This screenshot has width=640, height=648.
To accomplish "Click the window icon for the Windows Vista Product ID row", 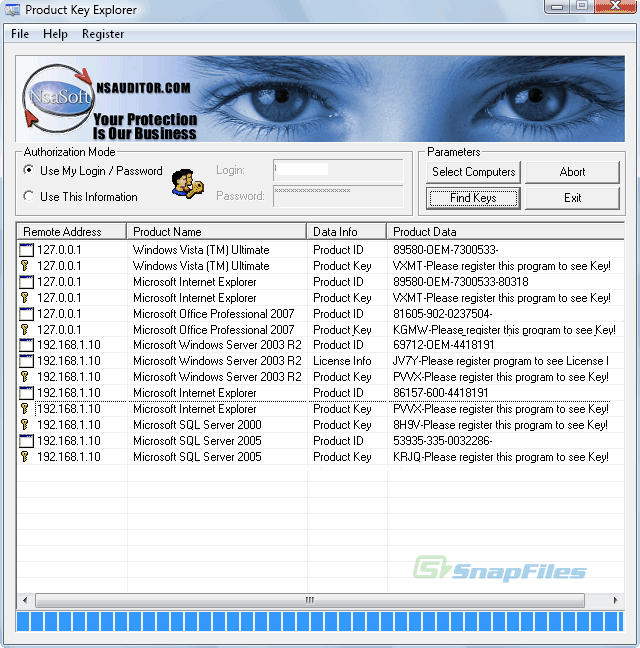I will point(26,250).
